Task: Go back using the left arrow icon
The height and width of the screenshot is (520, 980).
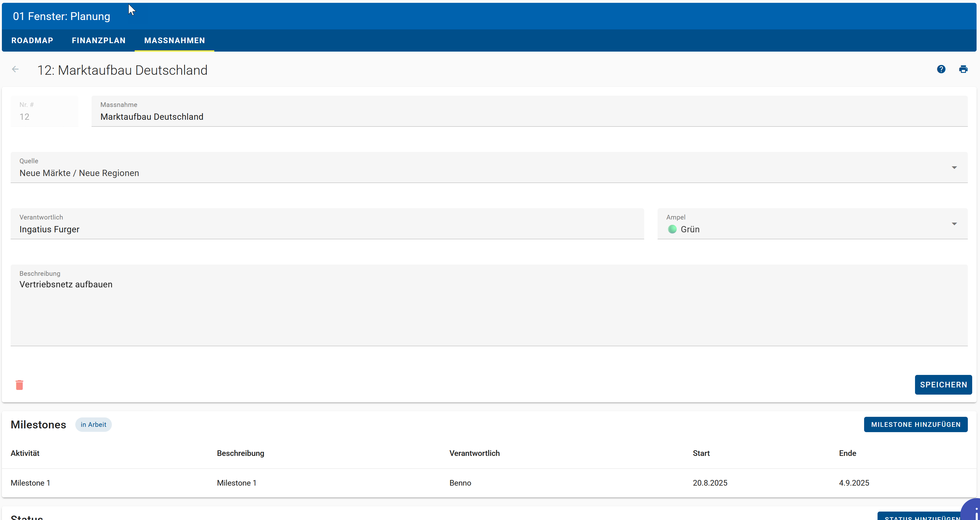Action: coord(15,69)
